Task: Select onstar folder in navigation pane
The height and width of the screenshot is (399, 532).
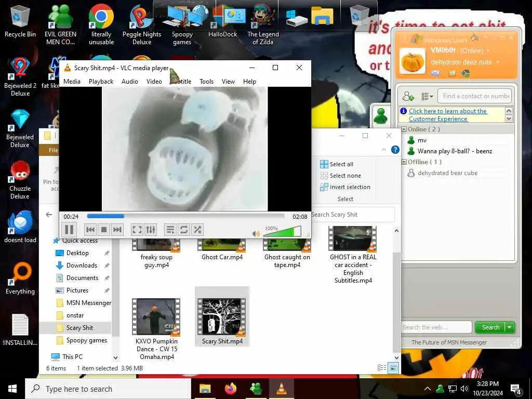Action: 75,315
